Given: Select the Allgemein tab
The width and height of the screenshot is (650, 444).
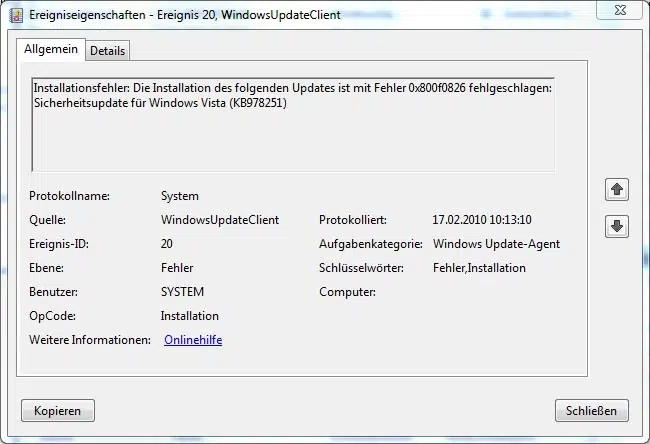Looking at the screenshot, I should (x=51, y=49).
